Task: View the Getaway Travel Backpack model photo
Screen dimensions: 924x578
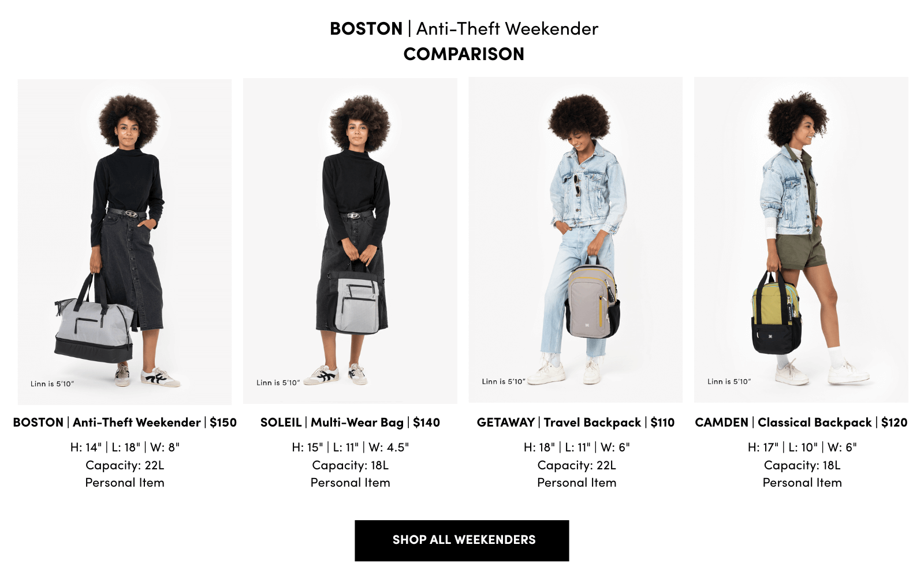Action: coord(576,240)
